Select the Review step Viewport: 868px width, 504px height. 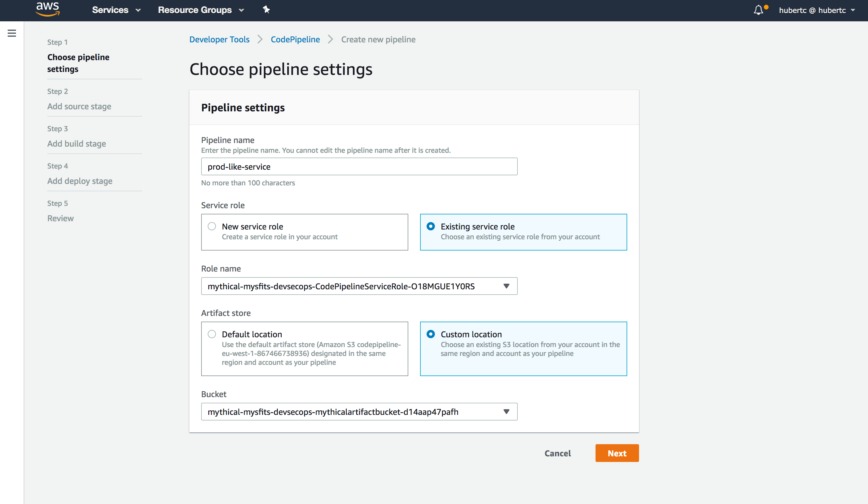coord(60,218)
